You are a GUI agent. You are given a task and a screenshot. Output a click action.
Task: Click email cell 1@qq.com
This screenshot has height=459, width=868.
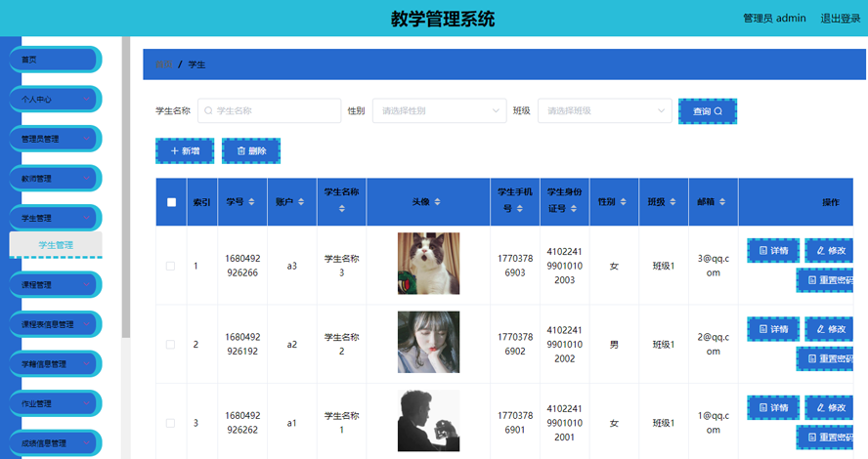pyautogui.click(x=713, y=423)
